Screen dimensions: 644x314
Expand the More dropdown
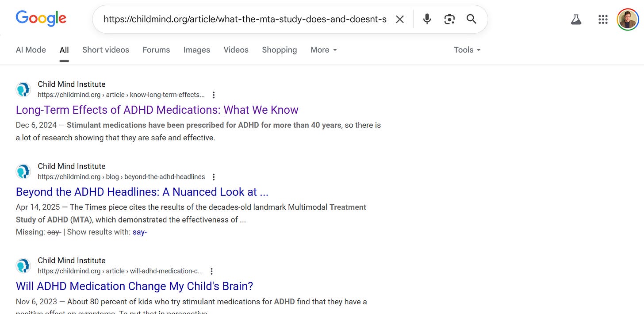324,50
